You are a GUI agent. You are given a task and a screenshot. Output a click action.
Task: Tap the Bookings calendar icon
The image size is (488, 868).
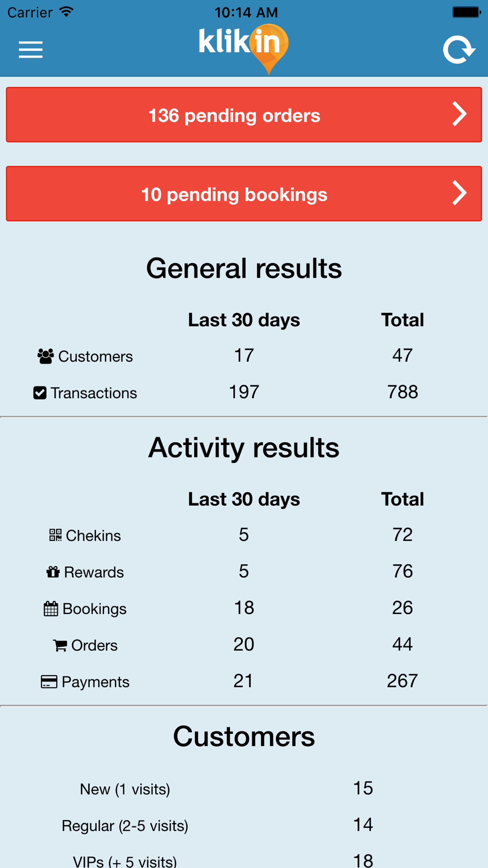[x=51, y=609]
